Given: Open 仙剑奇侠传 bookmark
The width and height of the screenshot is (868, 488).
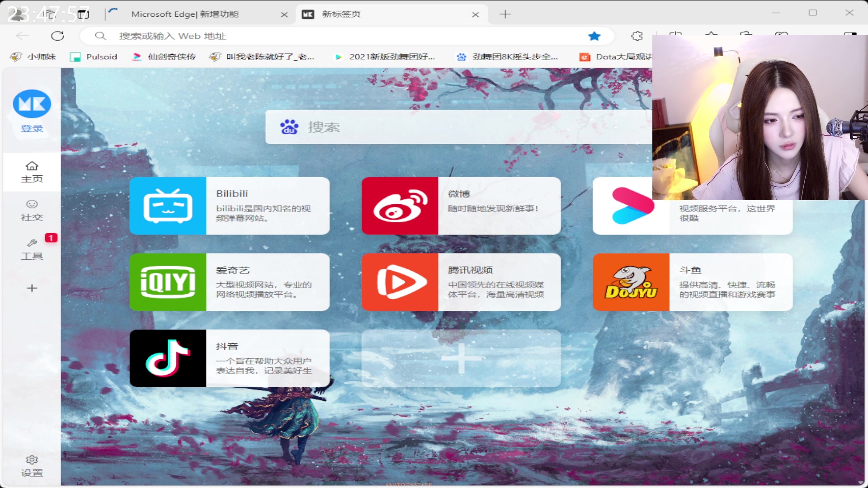Looking at the screenshot, I should click(x=164, y=57).
